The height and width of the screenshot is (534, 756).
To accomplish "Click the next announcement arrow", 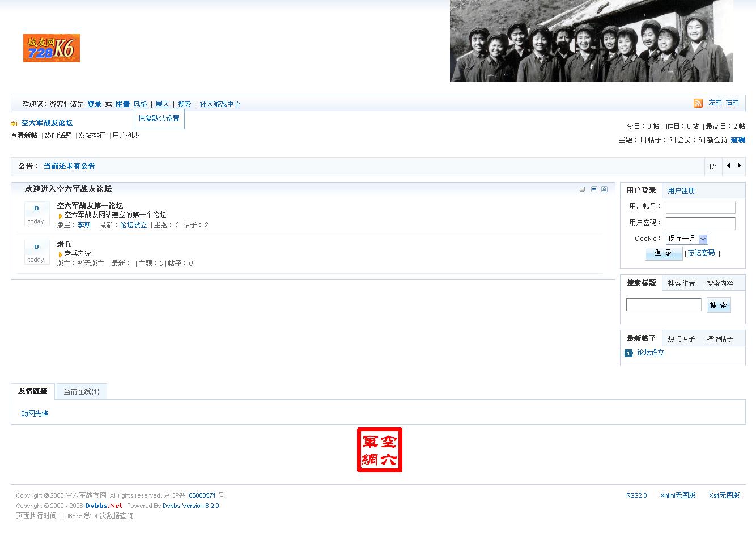I will [739, 166].
